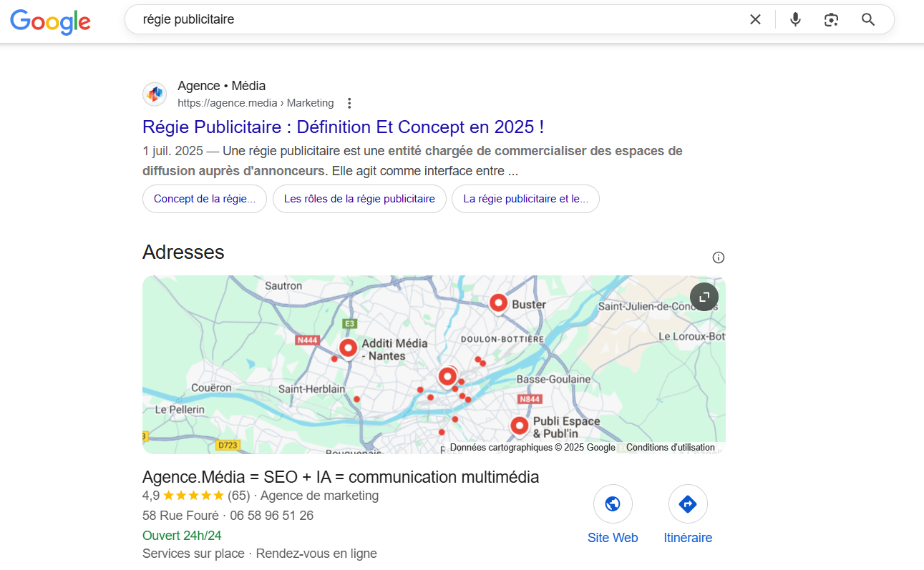Click the magnifying glass search button
This screenshot has height=570, width=924.
coord(868,19)
